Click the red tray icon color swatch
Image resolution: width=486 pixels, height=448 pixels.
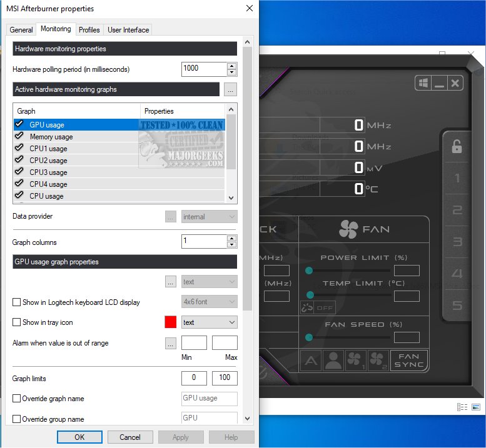[x=171, y=322]
